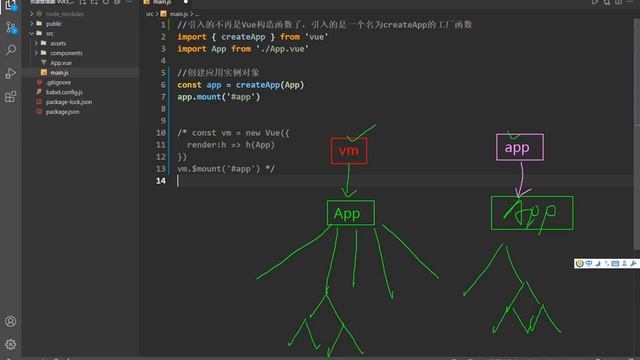The width and height of the screenshot is (640, 360).
Task: Click line number 14 in the gutter
Action: (x=161, y=180)
